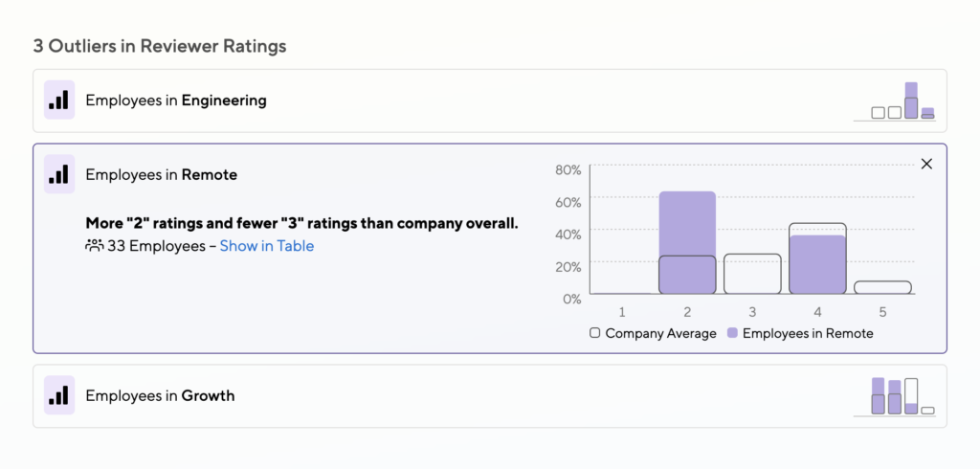Viewport: 980px width, 469px height.
Task: Click the people icon next to 33 Employees
Action: tap(94, 246)
